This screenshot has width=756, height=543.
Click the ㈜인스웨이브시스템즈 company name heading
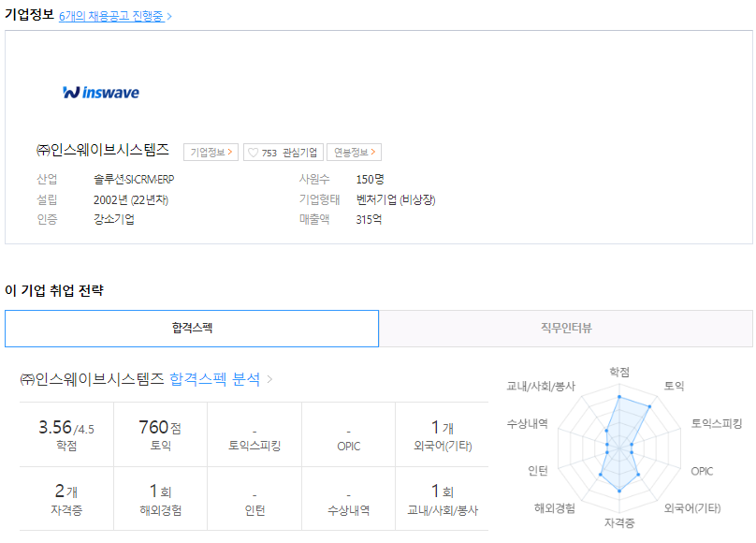102,150
